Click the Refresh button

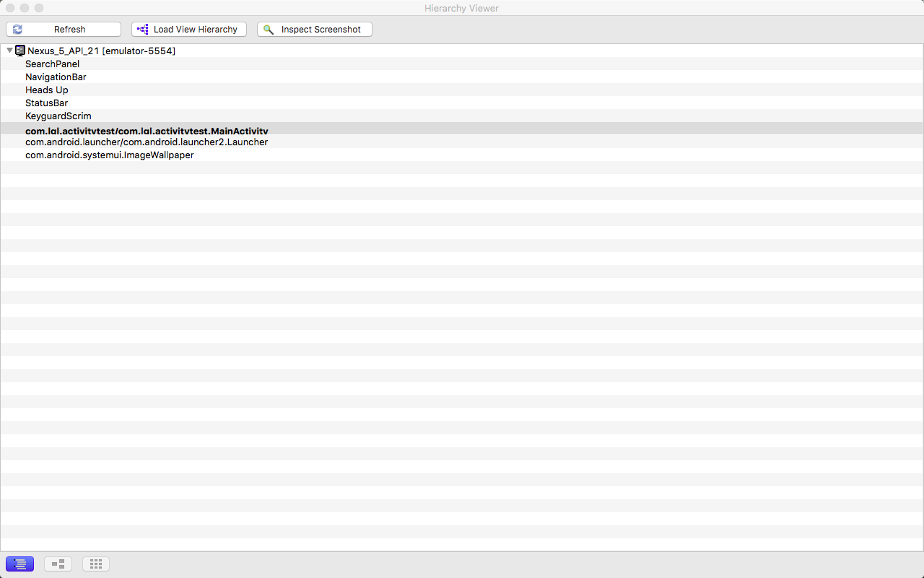(64, 30)
